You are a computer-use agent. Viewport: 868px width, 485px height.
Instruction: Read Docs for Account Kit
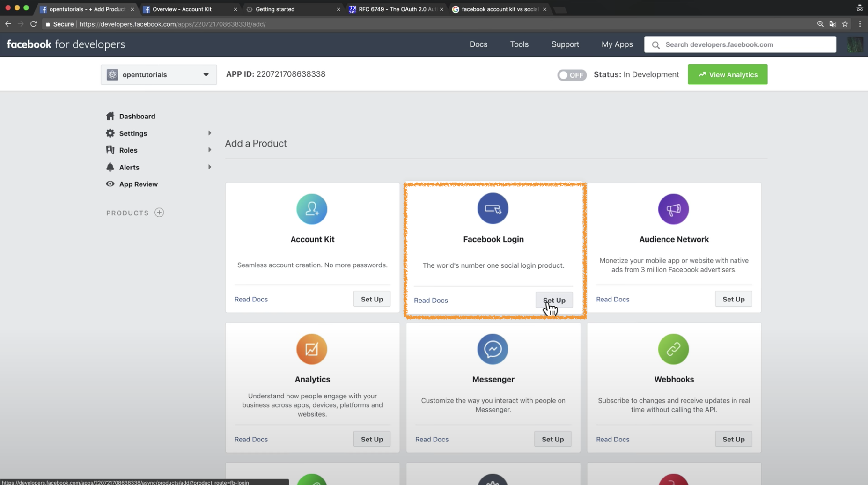point(251,299)
